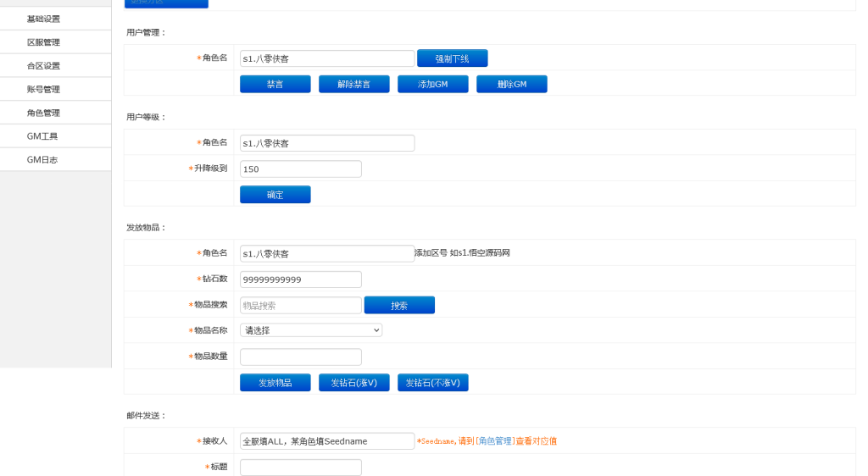Click the 添加GM button
Screen dimensions: 868x476
(x=433, y=84)
